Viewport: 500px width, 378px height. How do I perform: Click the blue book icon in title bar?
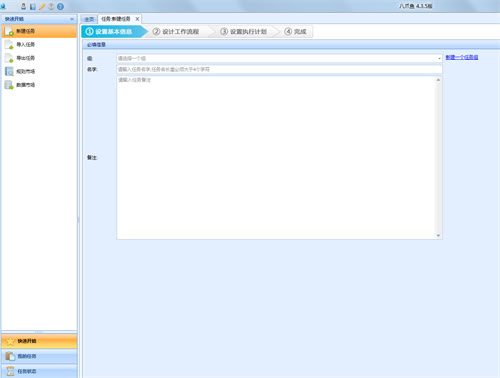(33, 6)
